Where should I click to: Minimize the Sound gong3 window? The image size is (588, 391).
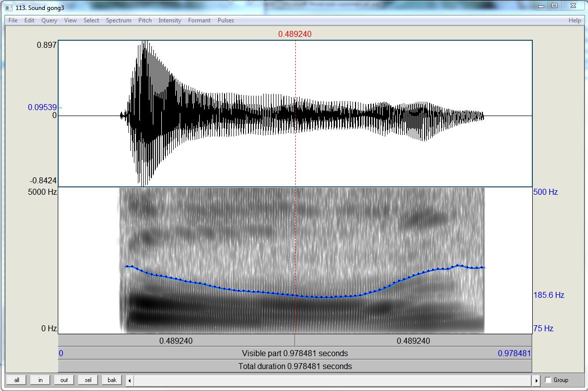pyautogui.click(x=541, y=5)
